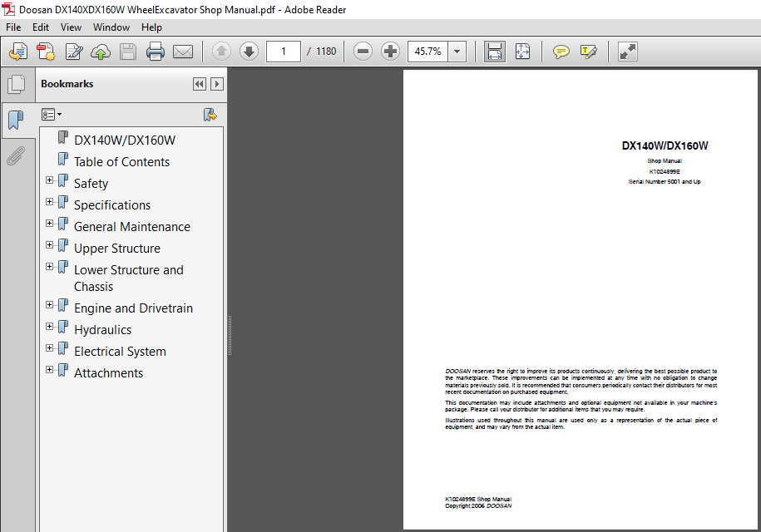The width and height of the screenshot is (761, 532).
Task: Click the Save floppy disk icon
Action: 128,52
